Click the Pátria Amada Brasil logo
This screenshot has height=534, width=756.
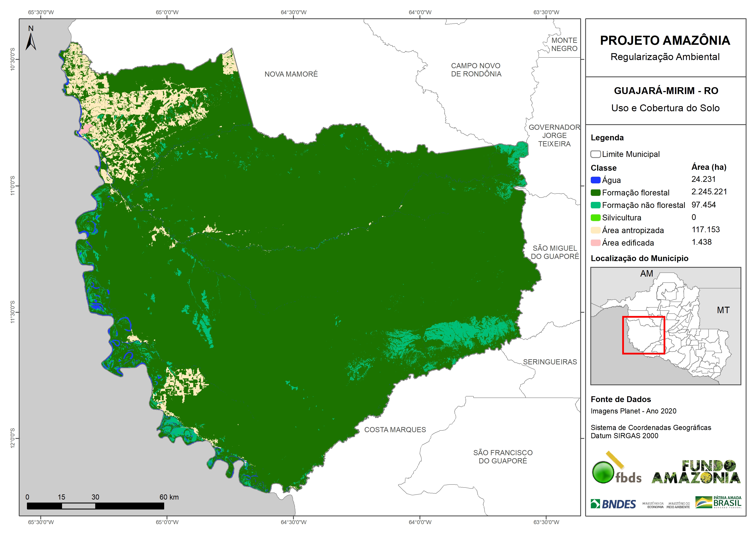pos(718,502)
